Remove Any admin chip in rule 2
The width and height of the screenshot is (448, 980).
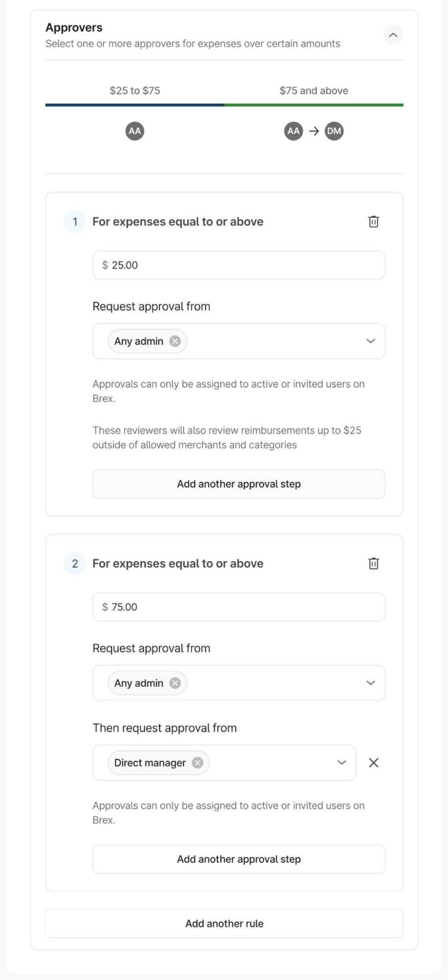pos(175,683)
